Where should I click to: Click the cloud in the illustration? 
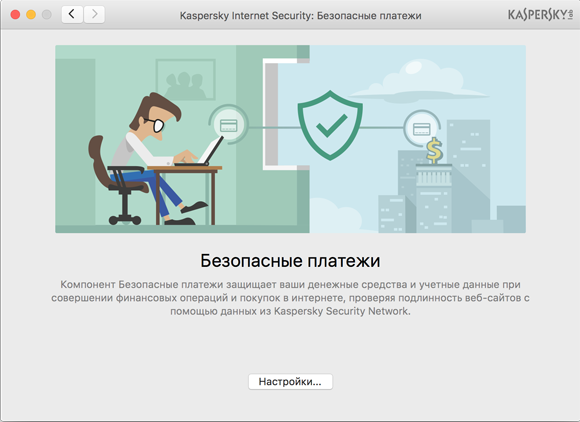(420, 83)
